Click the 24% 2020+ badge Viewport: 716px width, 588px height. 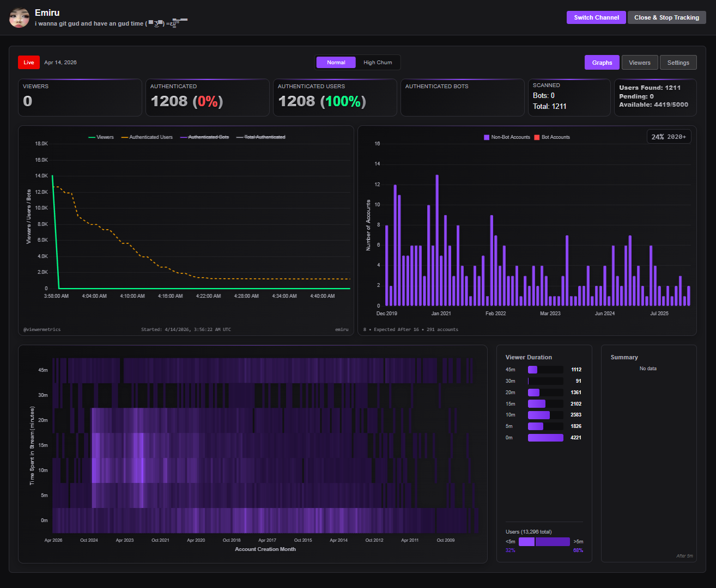tap(669, 137)
